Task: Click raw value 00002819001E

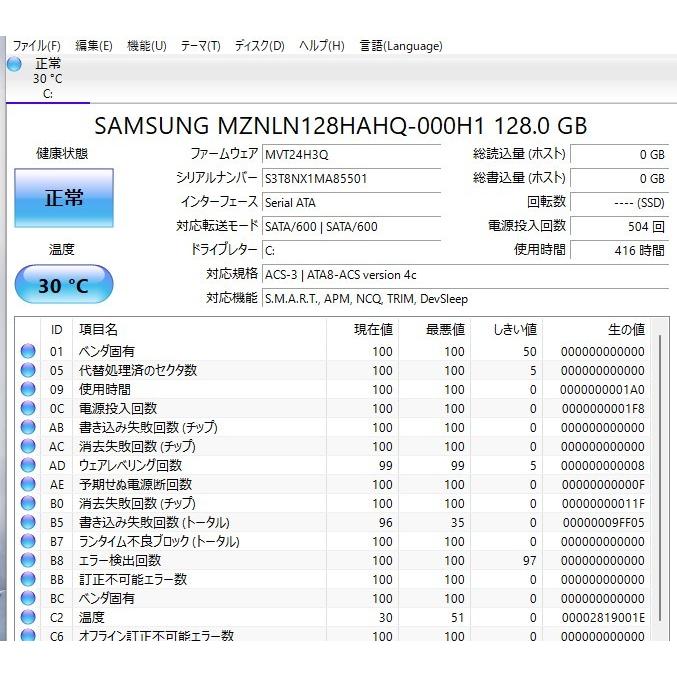Action: click(603, 617)
